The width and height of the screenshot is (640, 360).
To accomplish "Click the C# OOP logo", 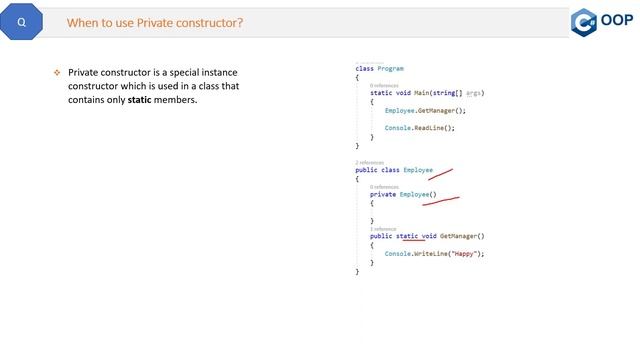I will (x=602, y=22).
